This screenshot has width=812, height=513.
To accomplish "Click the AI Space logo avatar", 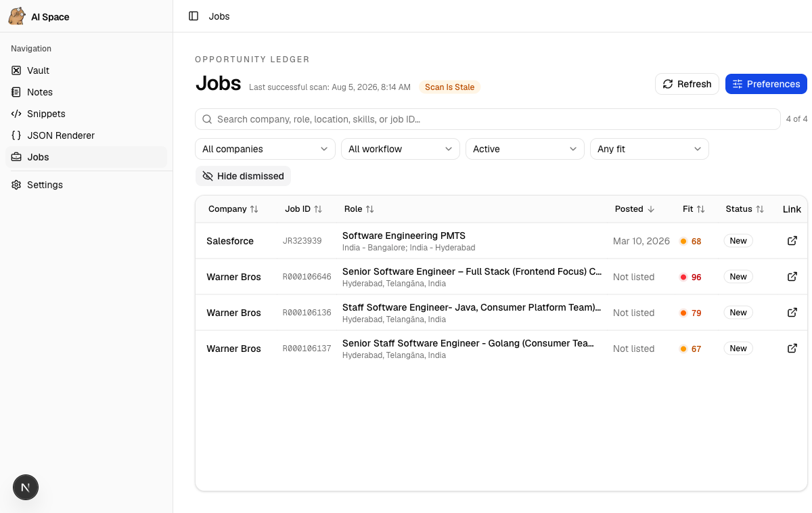I will coord(17,16).
